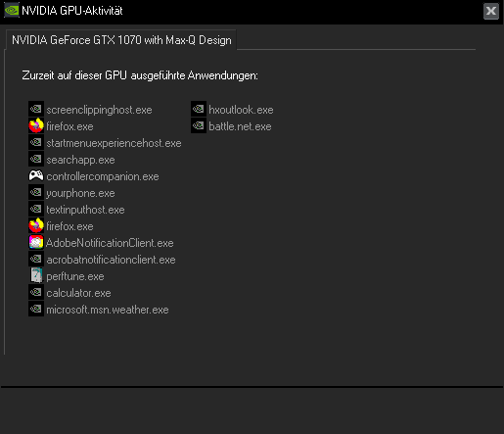Screen dimensions: 504x434
Task: Click the icon beside startmenuexperiencehost.exe
Action: (x=36, y=142)
